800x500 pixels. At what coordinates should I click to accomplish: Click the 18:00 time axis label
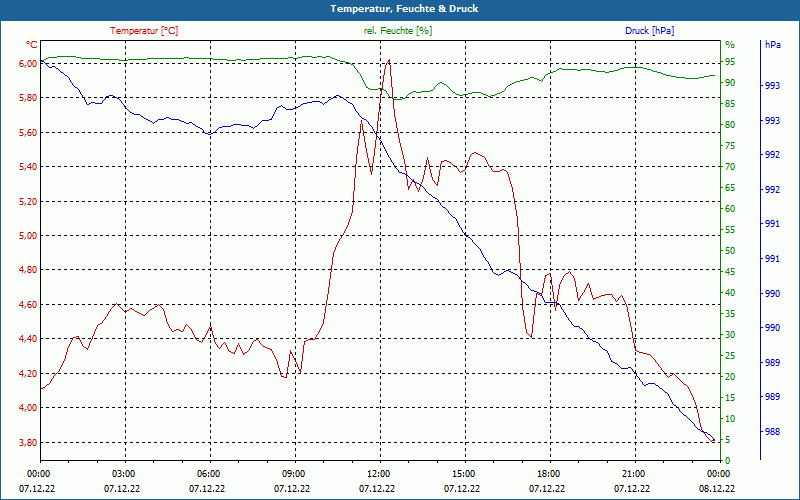pyautogui.click(x=547, y=474)
